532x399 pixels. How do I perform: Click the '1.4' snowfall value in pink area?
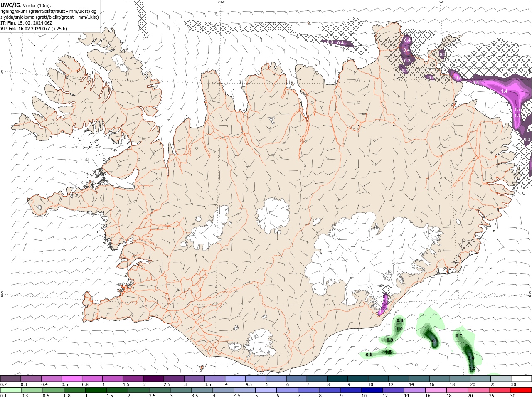click(505, 91)
